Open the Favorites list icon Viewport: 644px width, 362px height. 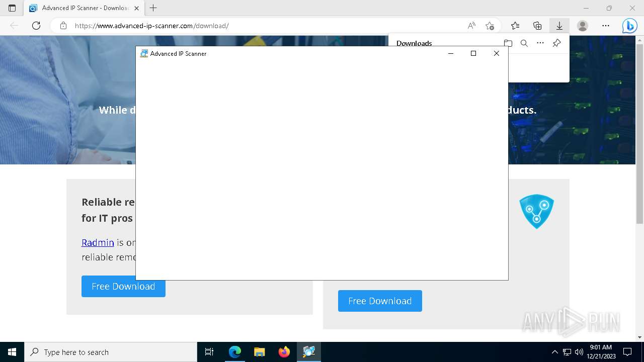click(x=515, y=26)
